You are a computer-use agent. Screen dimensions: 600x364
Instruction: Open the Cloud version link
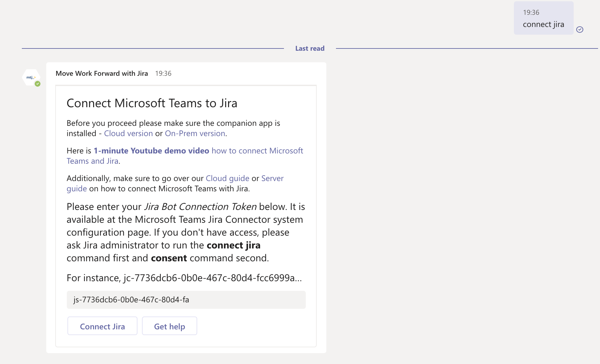pos(128,134)
